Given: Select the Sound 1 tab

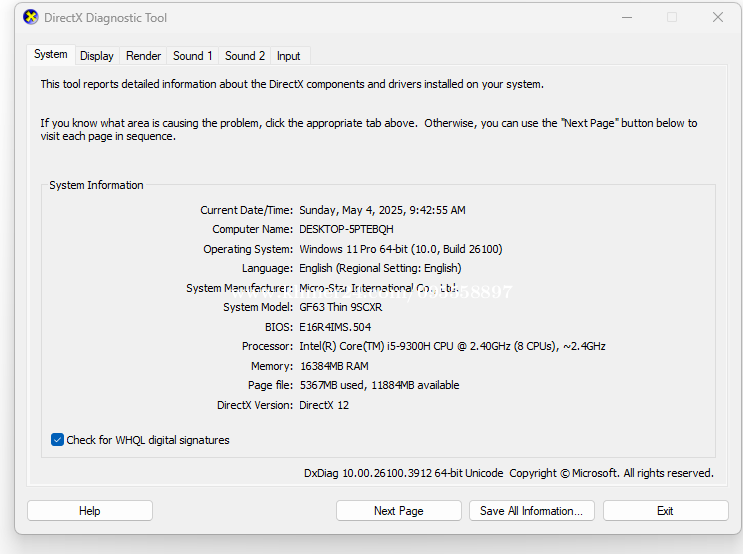Looking at the screenshot, I should (x=192, y=56).
